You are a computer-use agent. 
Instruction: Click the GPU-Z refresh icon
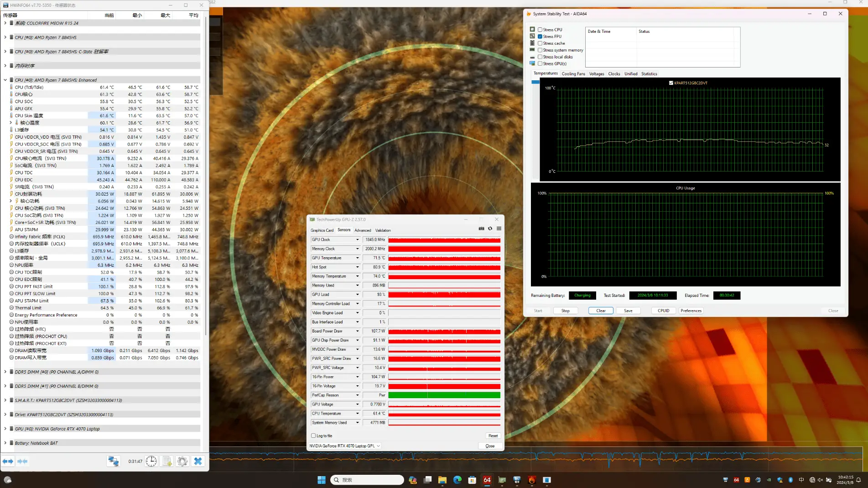[490, 228]
